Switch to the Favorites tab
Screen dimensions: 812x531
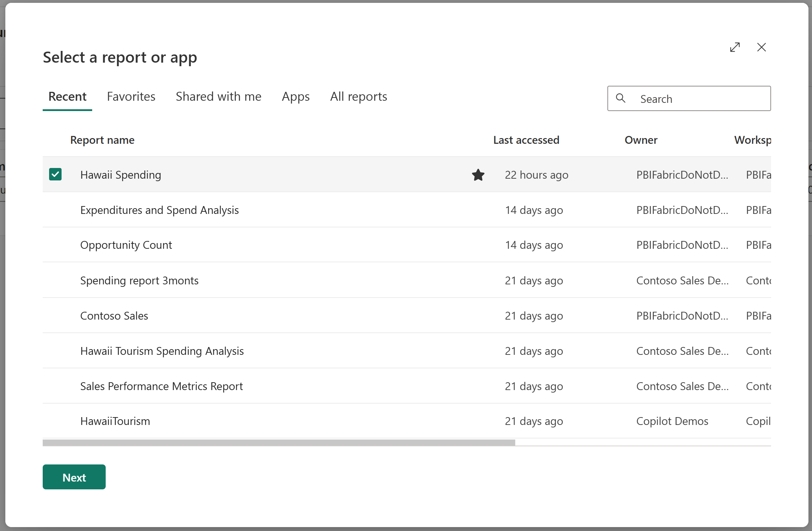click(131, 95)
